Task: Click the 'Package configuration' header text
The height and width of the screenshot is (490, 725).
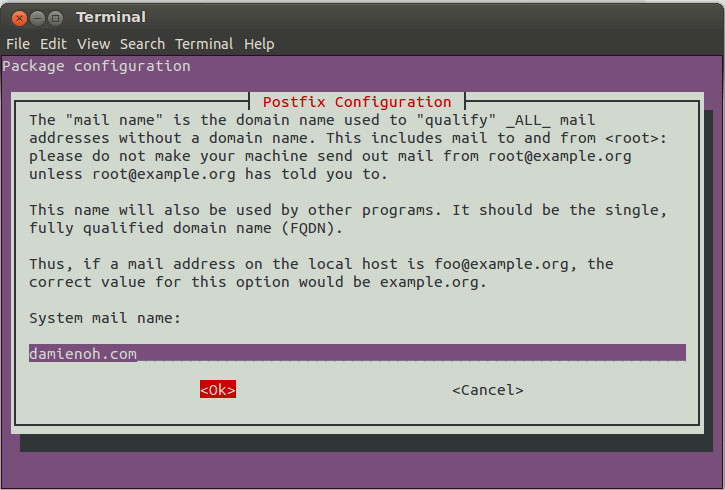Action: pos(96,67)
